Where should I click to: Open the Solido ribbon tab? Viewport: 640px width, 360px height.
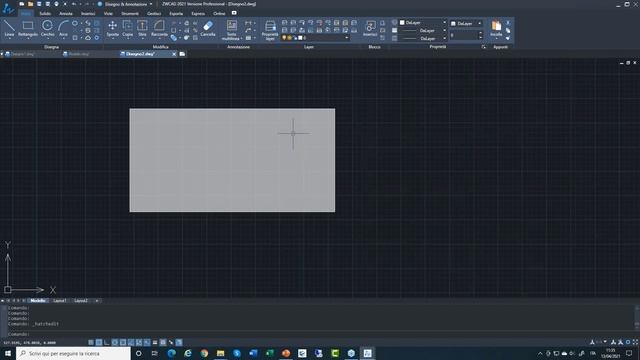(45, 13)
